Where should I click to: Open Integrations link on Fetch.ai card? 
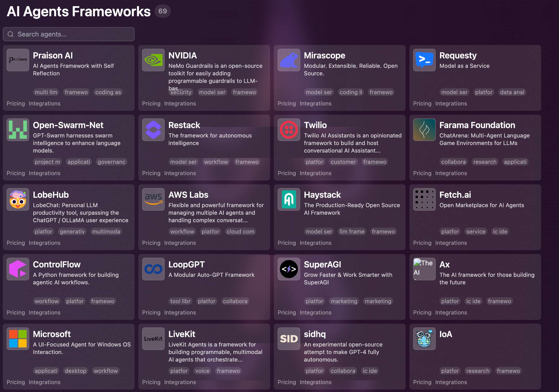pos(451,243)
